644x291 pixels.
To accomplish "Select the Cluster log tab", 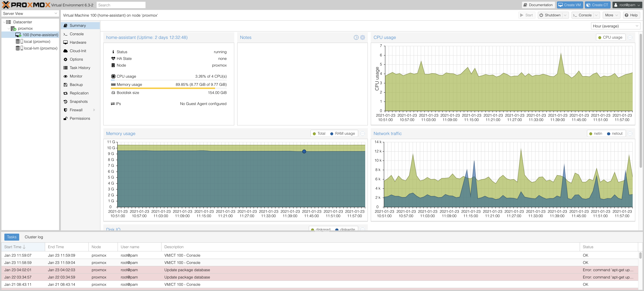I will 34,237.
